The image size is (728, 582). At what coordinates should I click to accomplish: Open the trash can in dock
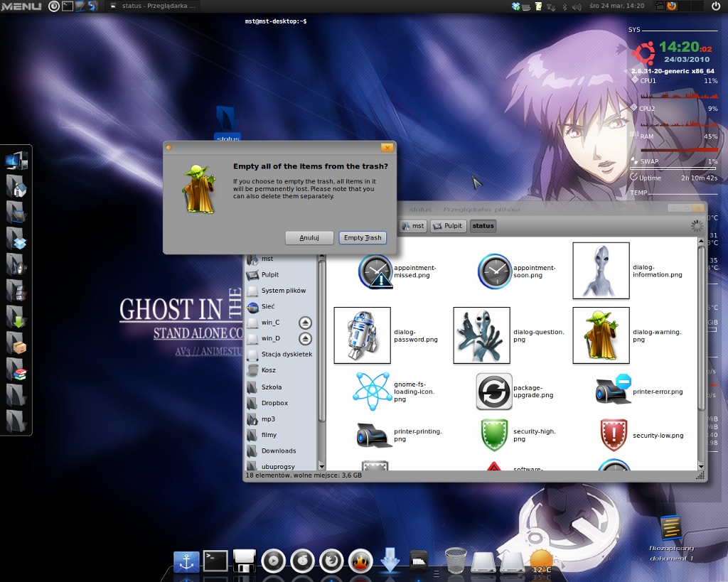point(456,560)
